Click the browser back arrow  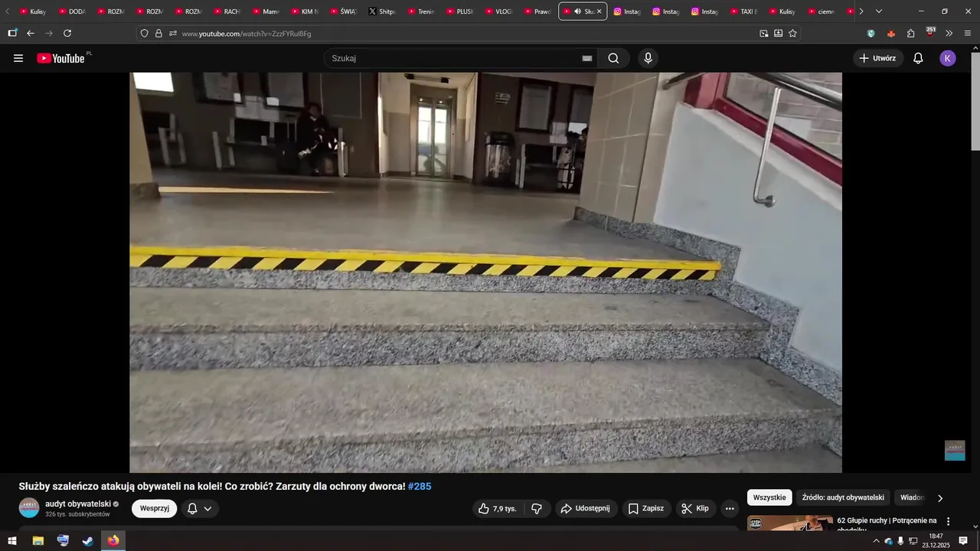(31, 33)
